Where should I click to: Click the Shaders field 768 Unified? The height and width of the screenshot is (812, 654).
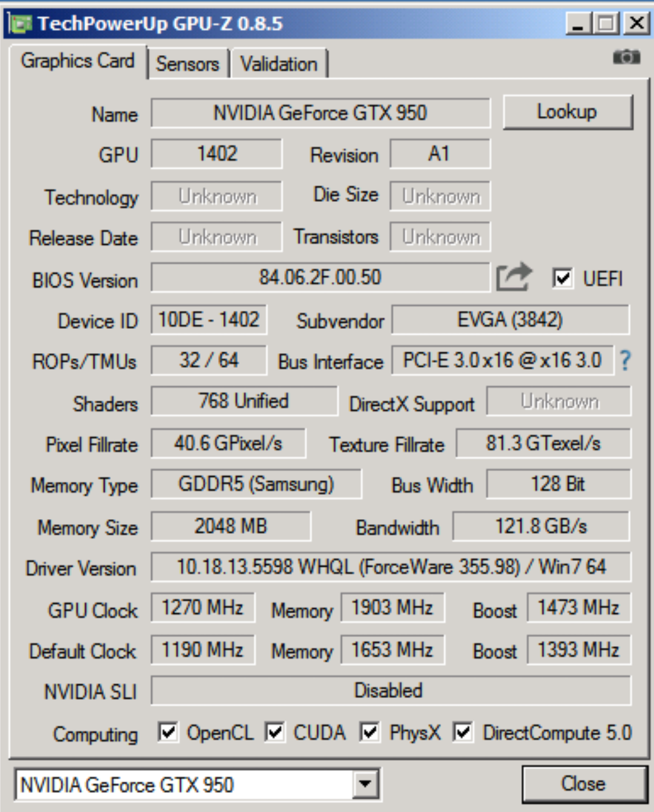(244, 401)
